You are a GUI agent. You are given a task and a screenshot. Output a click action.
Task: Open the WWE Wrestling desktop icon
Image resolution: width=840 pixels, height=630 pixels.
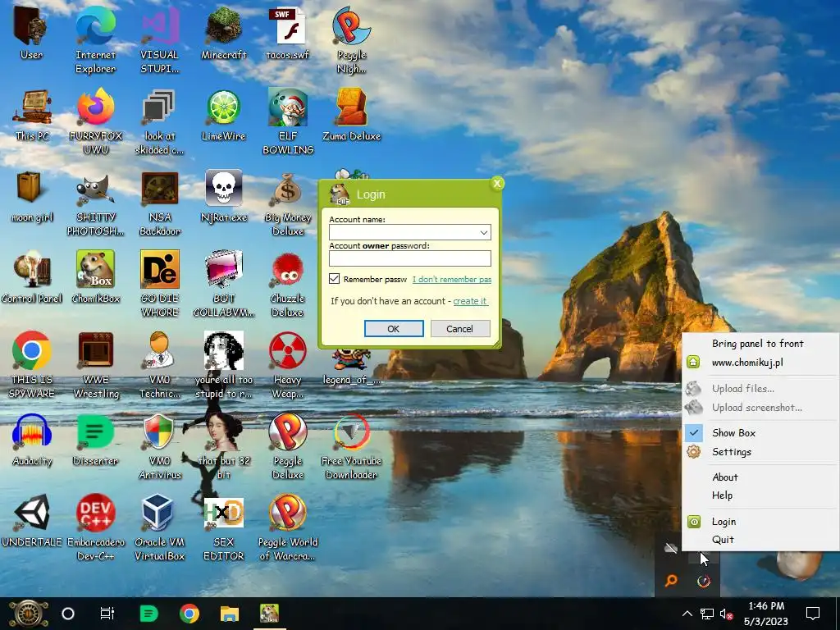click(x=95, y=351)
